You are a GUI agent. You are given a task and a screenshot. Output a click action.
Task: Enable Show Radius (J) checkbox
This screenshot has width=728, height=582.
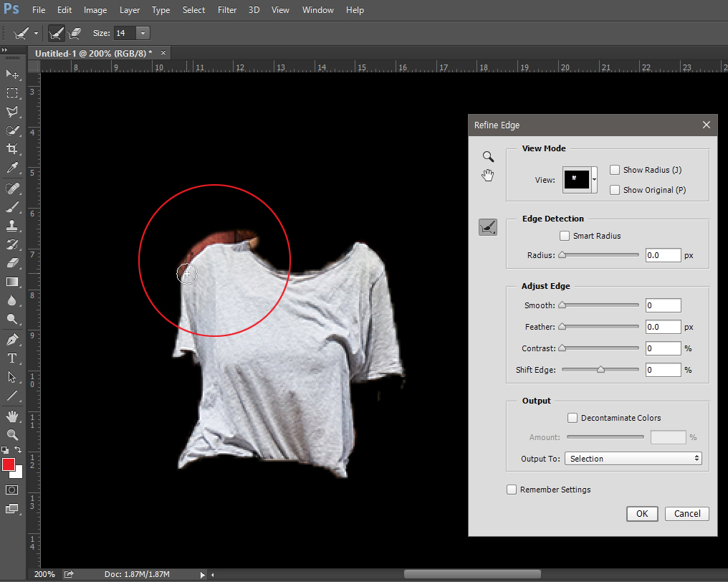pos(615,170)
